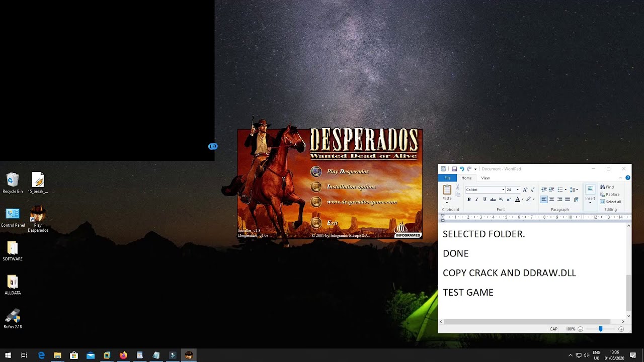Click the Insert picture icon in WordPad
This screenshot has height=362, width=644.
pos(590,188)
